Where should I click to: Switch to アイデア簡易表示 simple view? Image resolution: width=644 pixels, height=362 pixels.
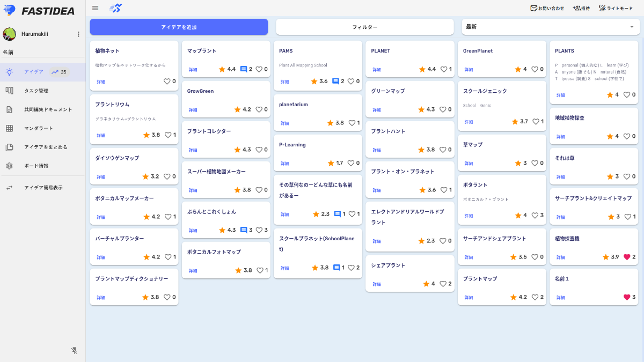43,188
